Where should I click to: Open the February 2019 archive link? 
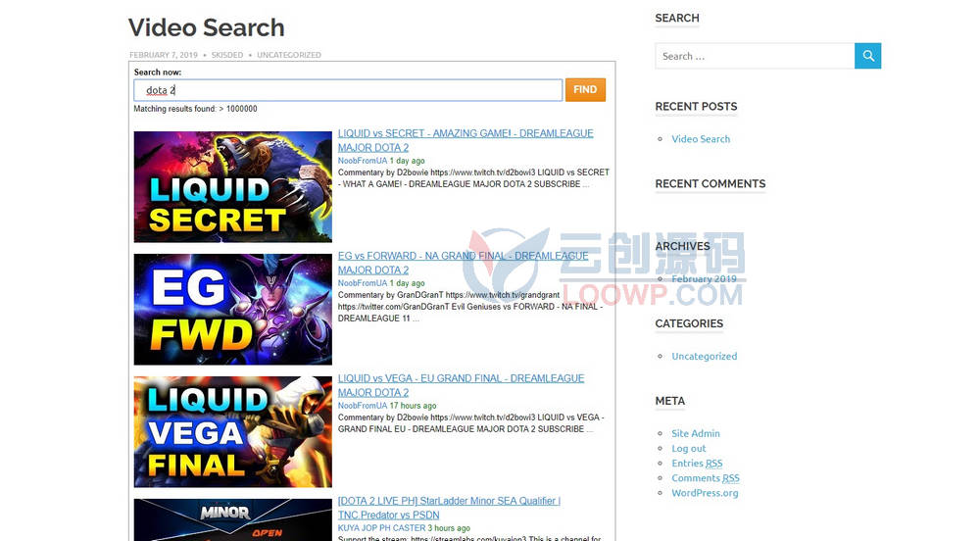point(704,278)
